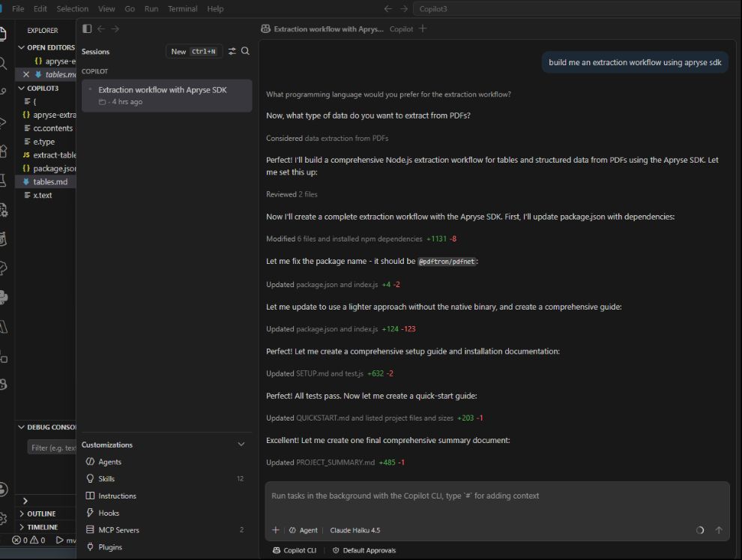Expand Updated PROJECT_SUMMARY.md changes
The width and height of the screenshot is (742, 560).
335,463
